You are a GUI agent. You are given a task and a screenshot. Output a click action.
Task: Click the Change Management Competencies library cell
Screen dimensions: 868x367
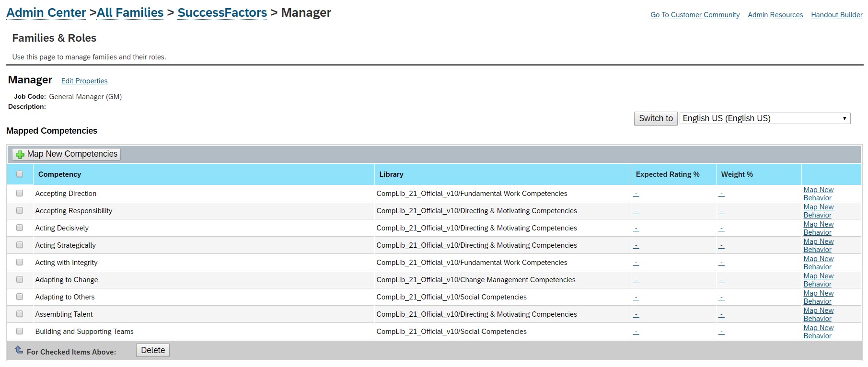click(x=476, y=280)
